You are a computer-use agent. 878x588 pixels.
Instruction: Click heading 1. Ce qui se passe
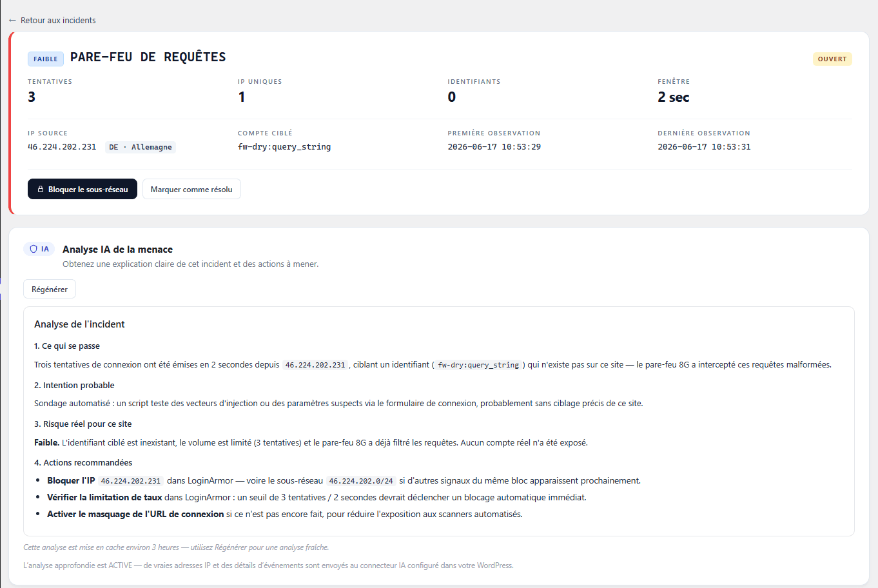coord(67,346)
